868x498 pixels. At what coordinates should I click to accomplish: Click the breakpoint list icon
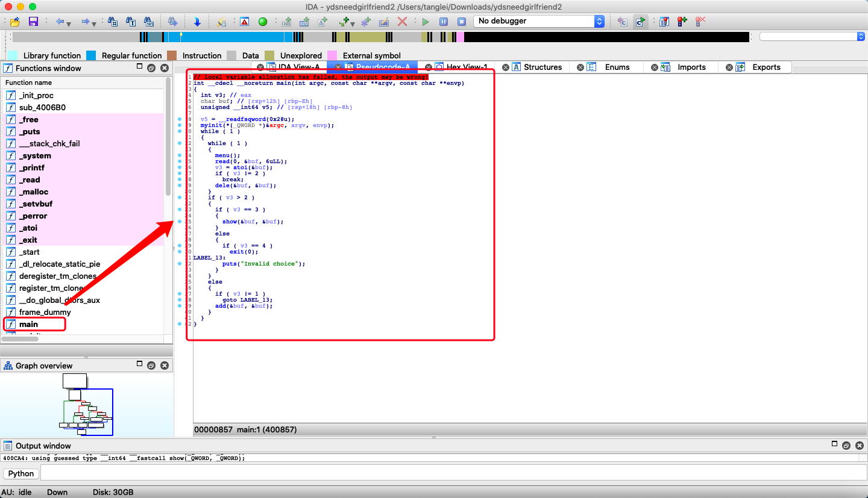[x=664, y=22]
